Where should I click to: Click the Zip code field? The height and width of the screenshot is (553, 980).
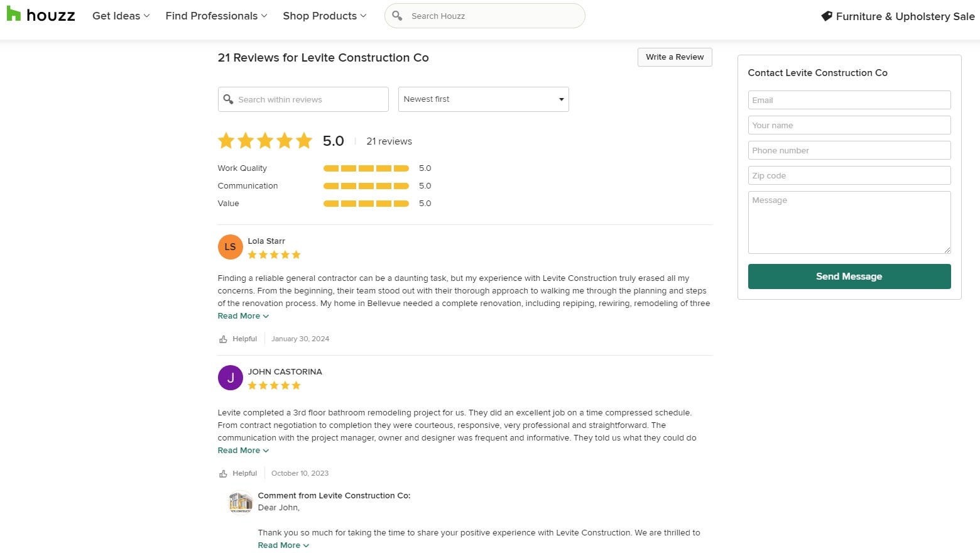(849, 175)
